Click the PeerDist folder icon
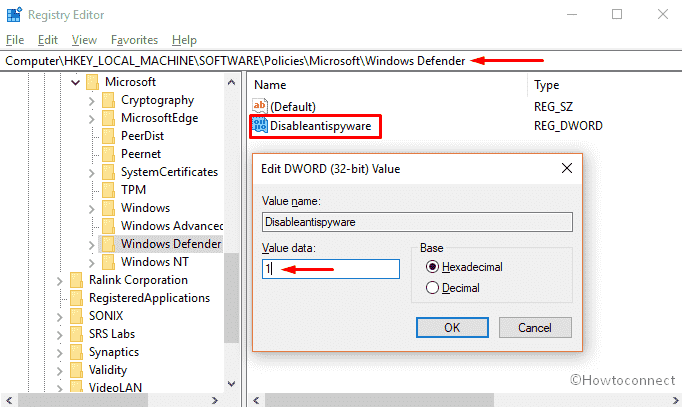 pos(108,136)
